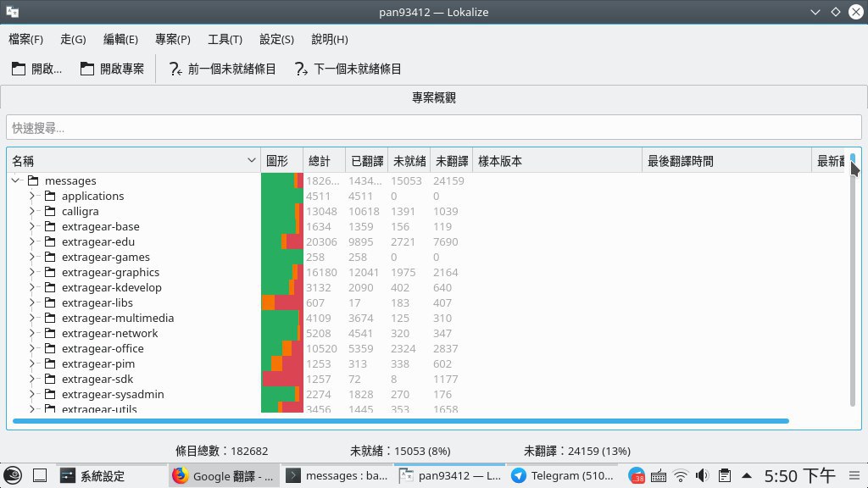The image size is (868, 488).
Task: Click the 開啟... toolbar button
Action: coord(36,69)
